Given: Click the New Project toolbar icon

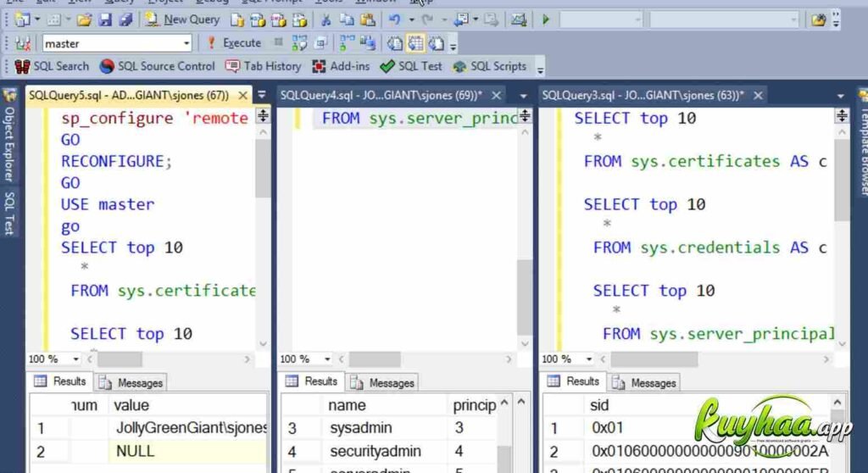Looking at the screenshot, I should pos(22,20).
